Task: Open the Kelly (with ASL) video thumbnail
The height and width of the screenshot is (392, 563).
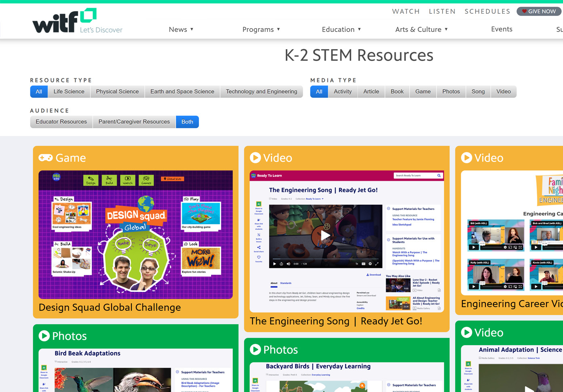Action: coord(496,275)
